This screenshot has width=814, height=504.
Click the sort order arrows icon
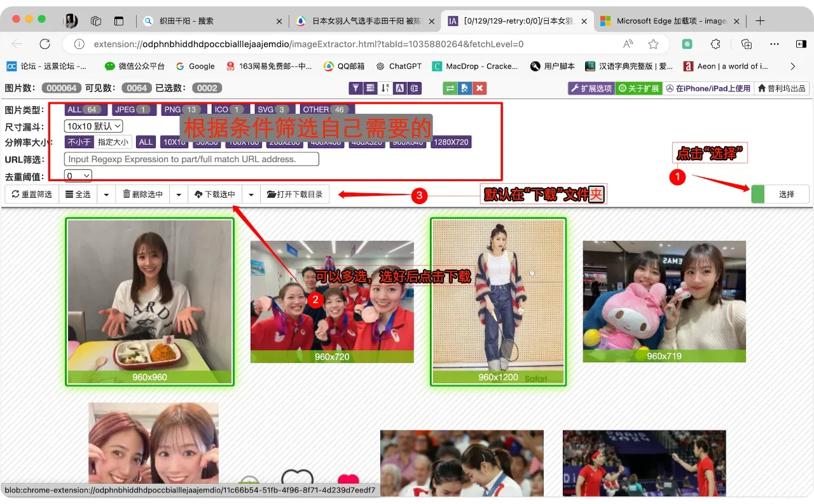tap(385, 88)
